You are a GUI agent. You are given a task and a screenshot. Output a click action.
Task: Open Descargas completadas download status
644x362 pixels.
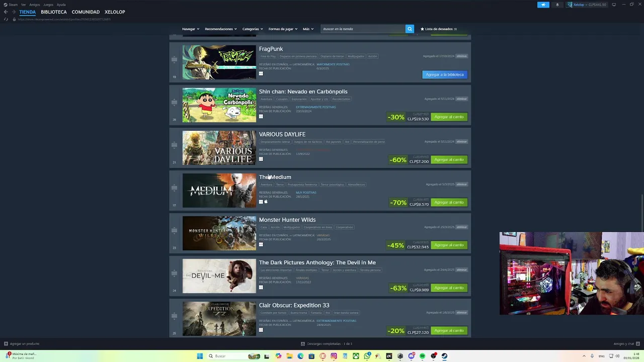click(327, 344)
